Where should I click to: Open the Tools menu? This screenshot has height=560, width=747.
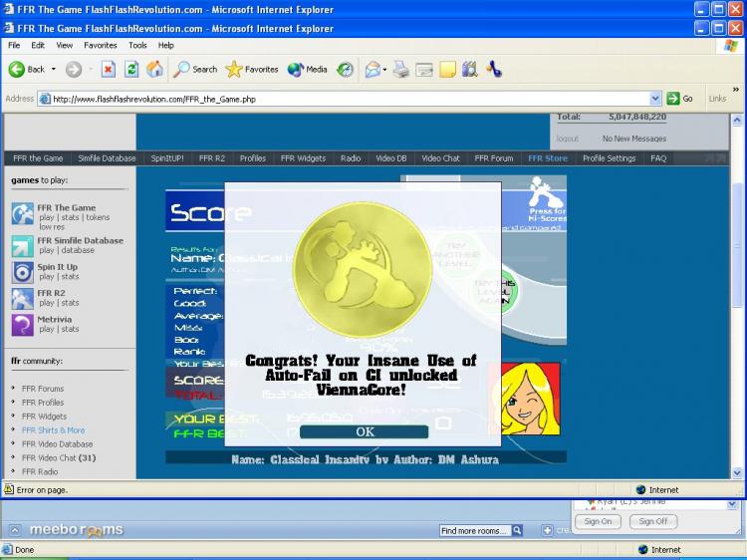point(137,45)
